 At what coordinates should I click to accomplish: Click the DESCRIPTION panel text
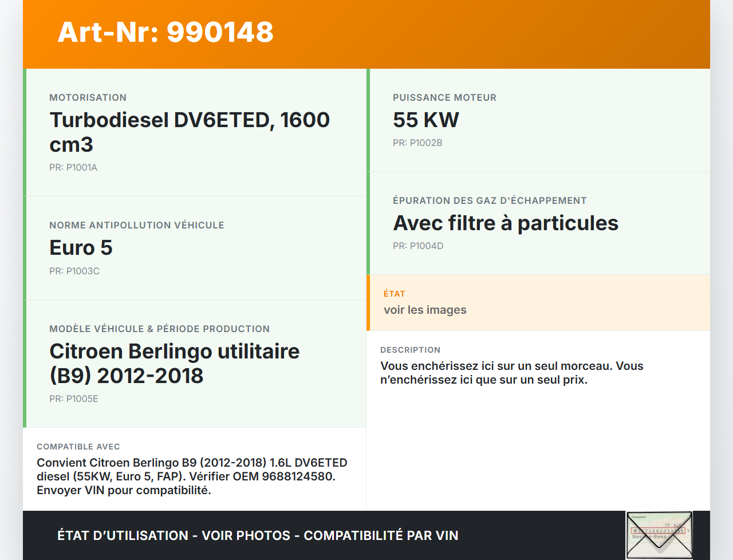point(511,372)
